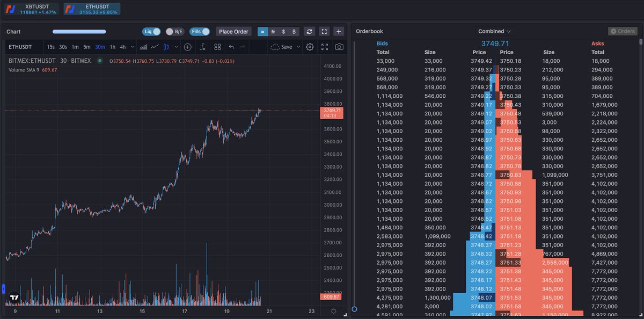Image resolution: width=644 pixels, height=319 pixels.
Task: Click the Compare plus-circle icon
Action: (187, 47)
